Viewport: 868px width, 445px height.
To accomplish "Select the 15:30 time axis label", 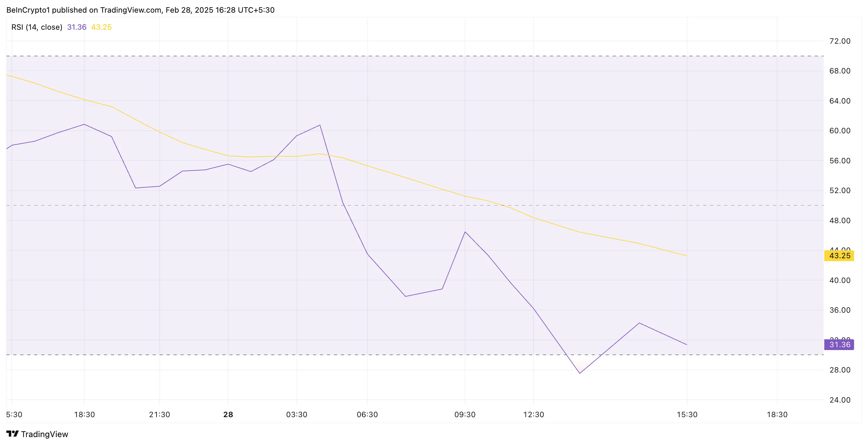I will [687, 415].
